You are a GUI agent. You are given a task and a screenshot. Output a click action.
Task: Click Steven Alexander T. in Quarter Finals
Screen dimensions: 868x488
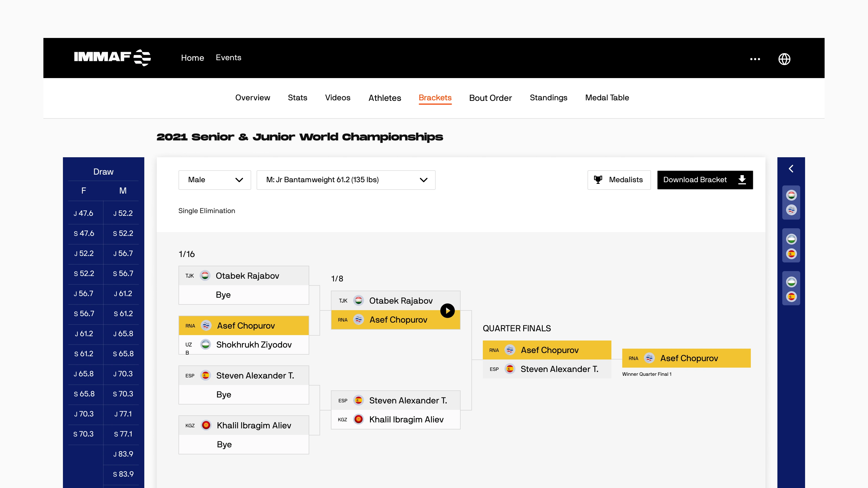point(559,369)
